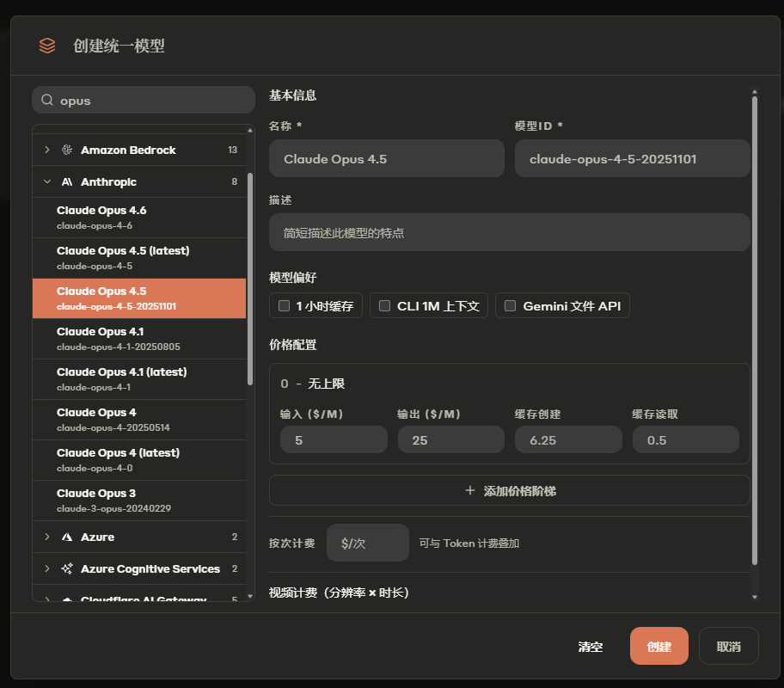
Task: Click the 清空 clear button
Action: click(x=591, y=647)
